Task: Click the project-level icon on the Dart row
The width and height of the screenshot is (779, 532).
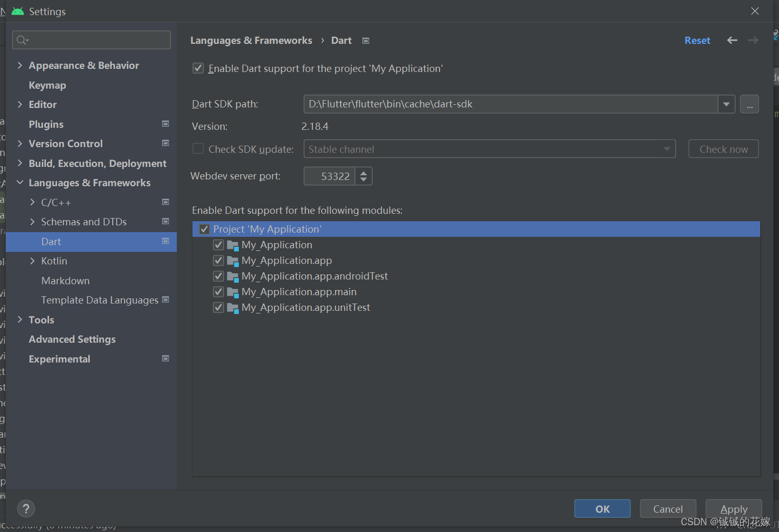Action: click(166, 241)
